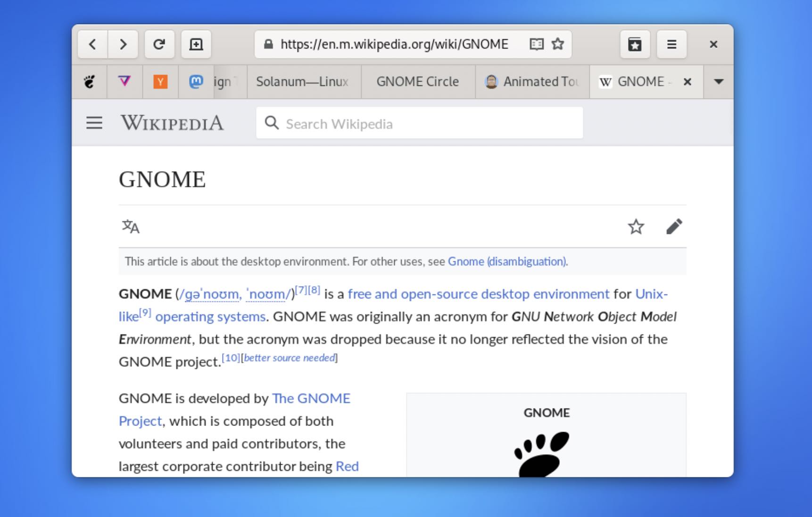
Task: Open citation reference [7]
Action: (301, 290)
